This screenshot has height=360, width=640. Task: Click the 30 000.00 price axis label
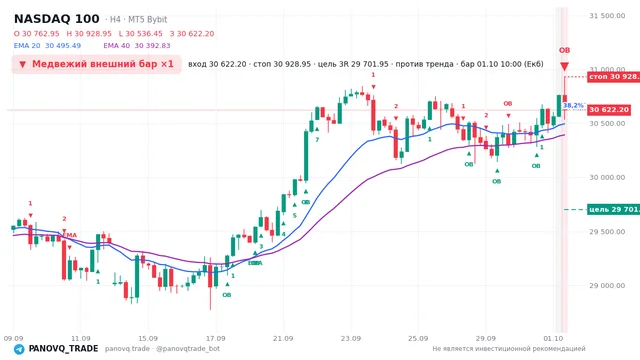click(607, 178)
